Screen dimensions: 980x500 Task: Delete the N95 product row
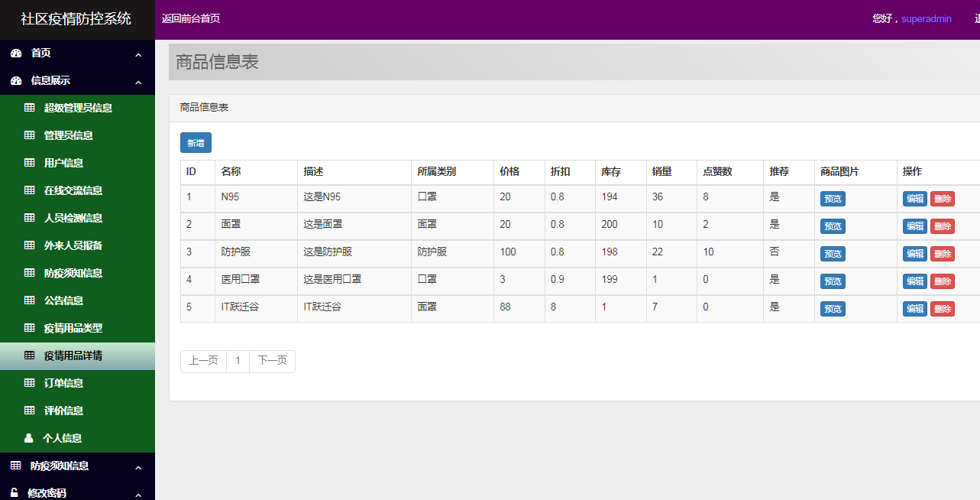[x=943, y=199]
